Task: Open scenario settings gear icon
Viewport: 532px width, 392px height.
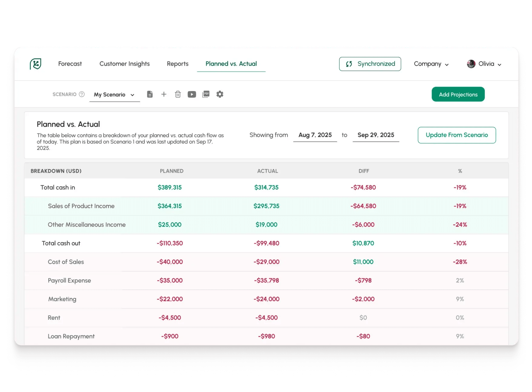Action: coord(220,94)
